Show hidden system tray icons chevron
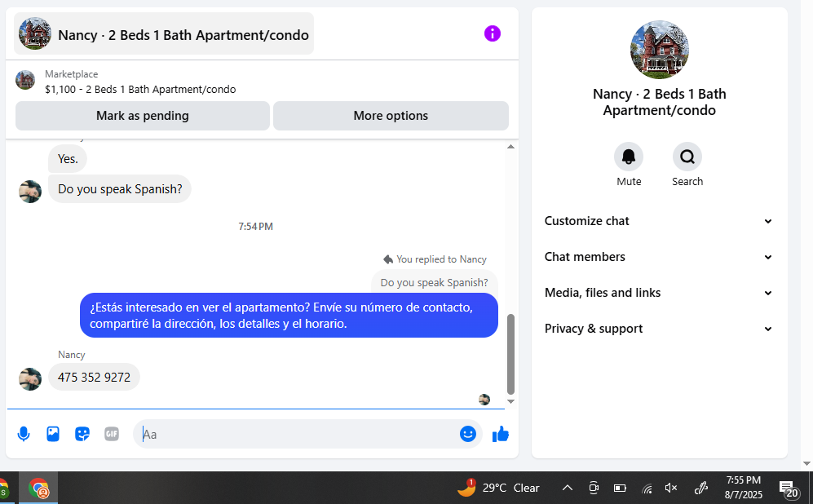 [568, 488]
